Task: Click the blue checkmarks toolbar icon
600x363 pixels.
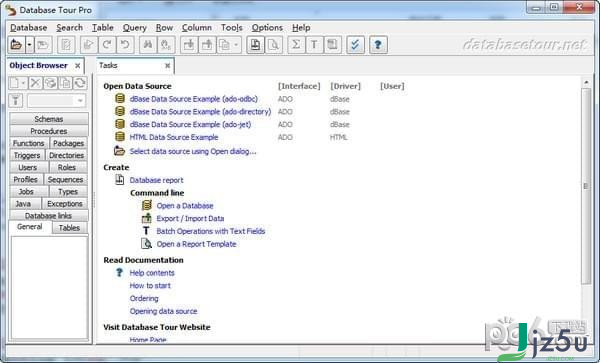Action: click(355, 45)
